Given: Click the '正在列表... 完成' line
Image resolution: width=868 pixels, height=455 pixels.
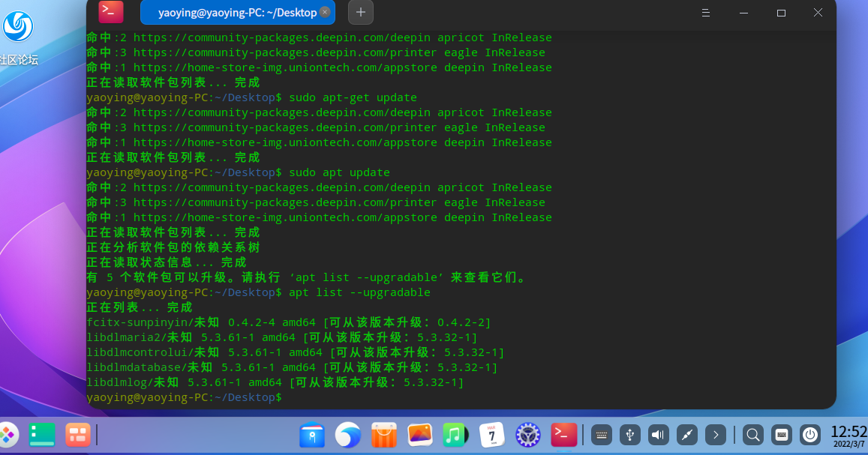Looking at the screenshot, I should (140, 307).
